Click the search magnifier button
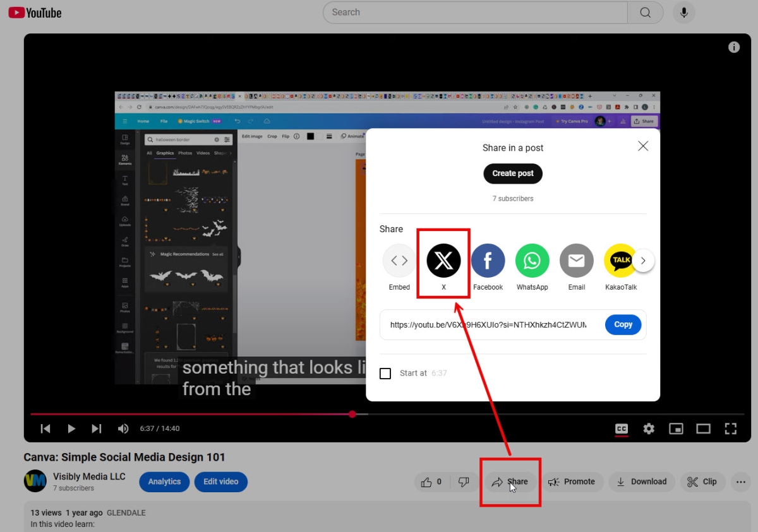This screenshot has height=532, width=758. pyautogui.click(x=645, y=13)
